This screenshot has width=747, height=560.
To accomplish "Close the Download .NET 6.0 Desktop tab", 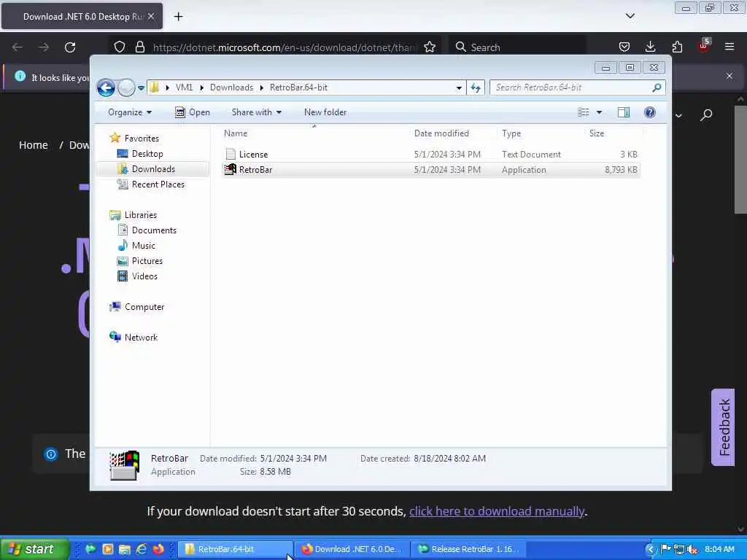I will pos(151,17).
